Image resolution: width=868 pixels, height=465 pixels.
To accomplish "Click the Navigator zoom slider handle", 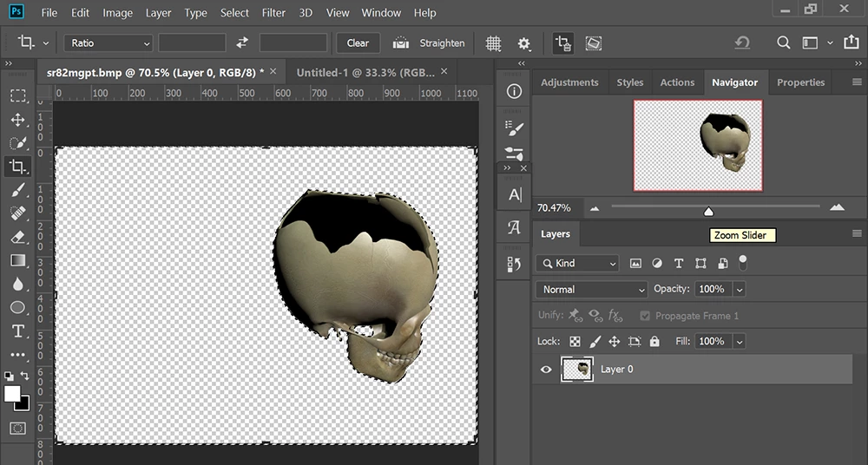I will [x=708, y=211].
